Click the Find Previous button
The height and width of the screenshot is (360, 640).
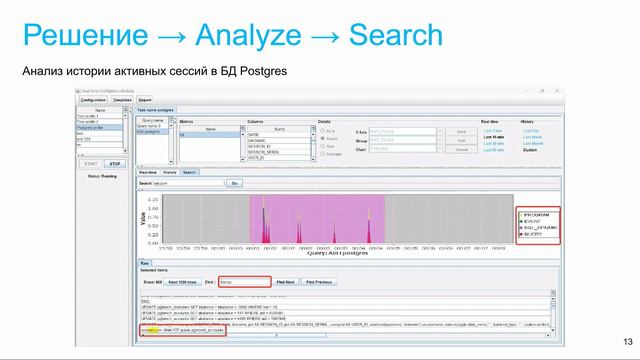click(319, 282)
